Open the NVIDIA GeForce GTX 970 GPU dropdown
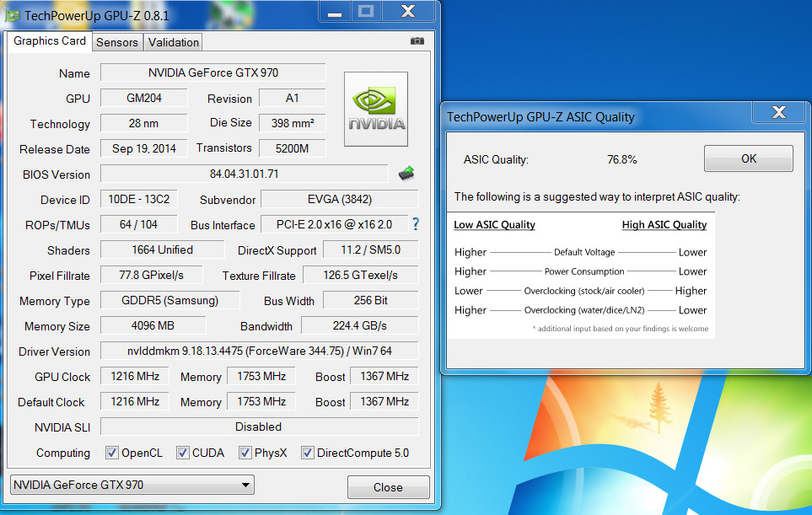The width and height of the screenshot is (812, 515). pos(132,485)
